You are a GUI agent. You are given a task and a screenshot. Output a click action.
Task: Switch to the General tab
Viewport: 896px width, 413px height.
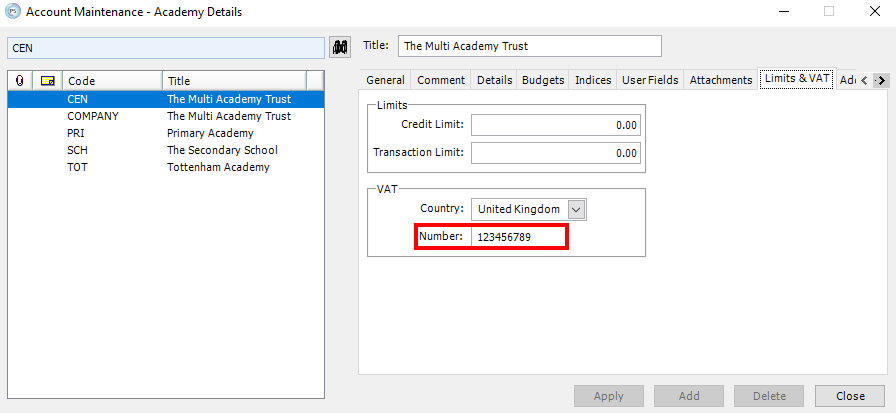coord(385,80)
